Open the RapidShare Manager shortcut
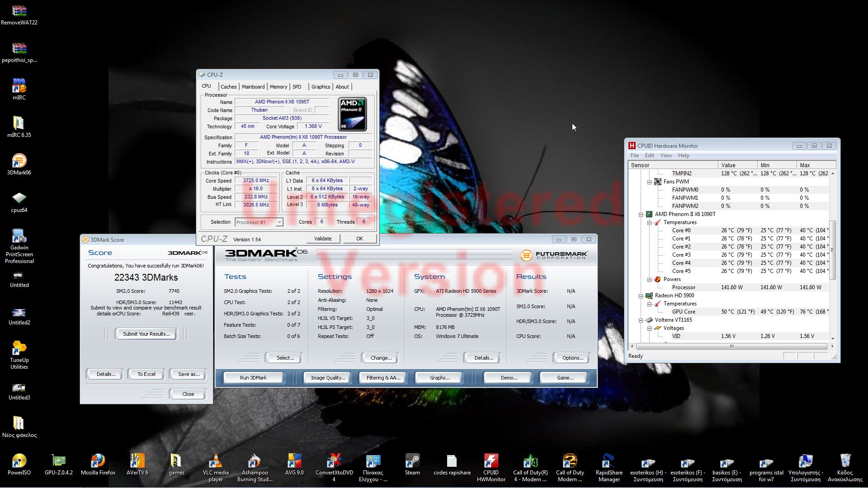This screenshot has height=488, width=868. 609,468
